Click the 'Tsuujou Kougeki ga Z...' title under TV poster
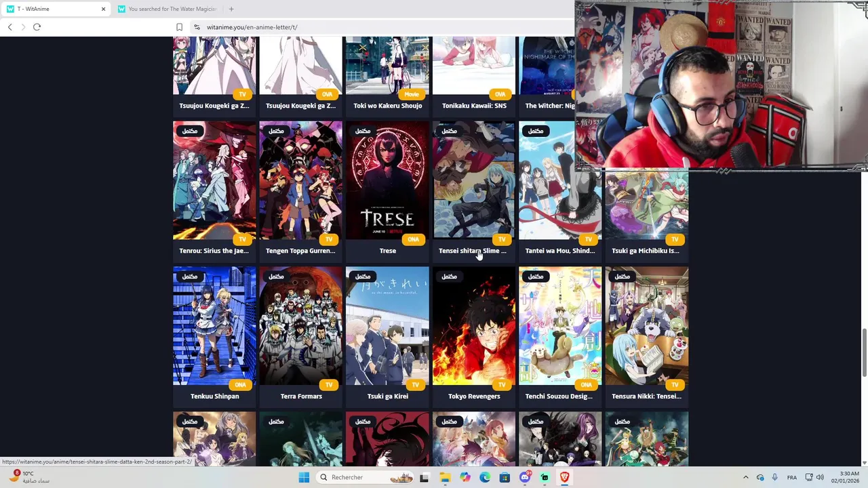 pyautogui.click(x=214, y=106)
